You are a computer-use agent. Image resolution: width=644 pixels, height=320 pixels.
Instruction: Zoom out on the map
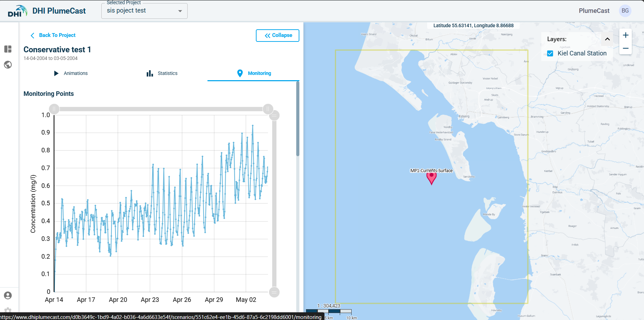point(625,48)
